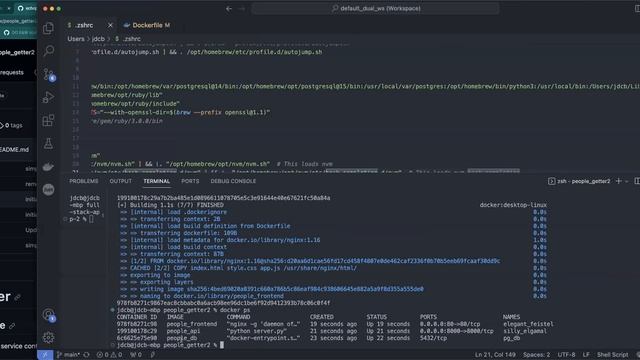
Task: Open the Manage gear icon
Action: [x=48, y=337]
